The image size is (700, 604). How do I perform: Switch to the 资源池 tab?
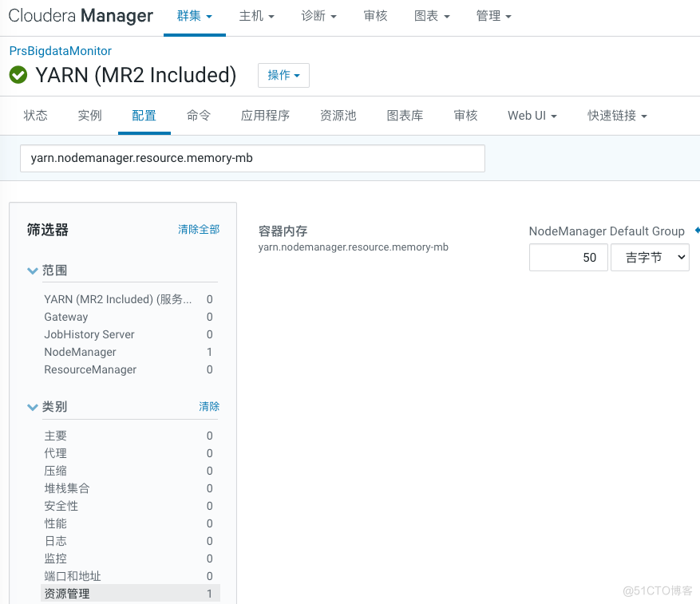coord(338,115)
